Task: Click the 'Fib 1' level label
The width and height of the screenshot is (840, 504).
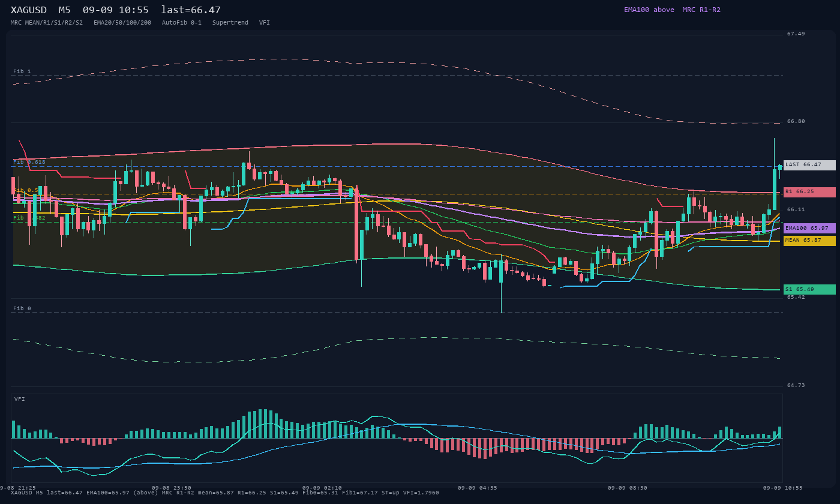Action: pos(22,71)
